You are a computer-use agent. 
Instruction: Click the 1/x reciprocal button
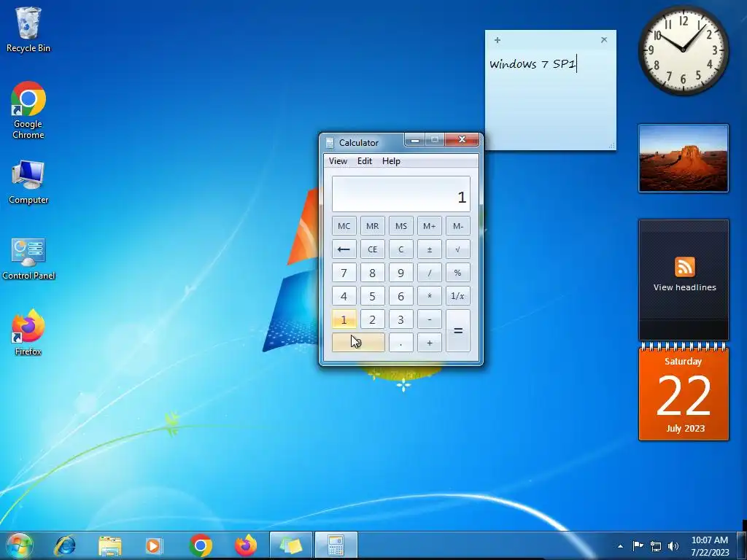458,296
